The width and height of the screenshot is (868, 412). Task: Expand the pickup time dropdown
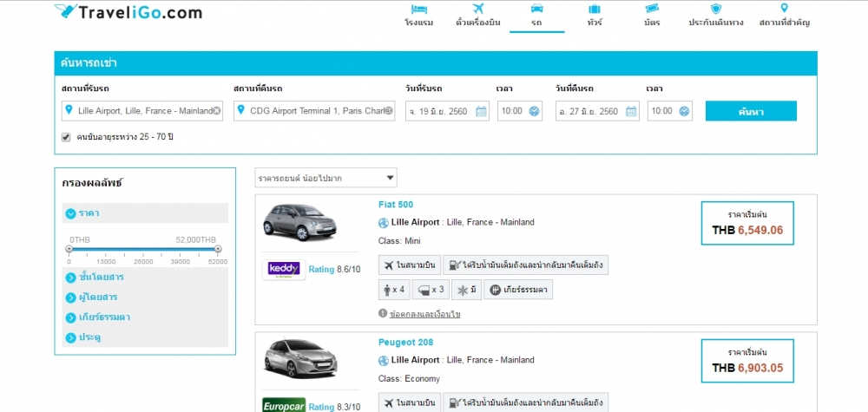tap(534, 111)
